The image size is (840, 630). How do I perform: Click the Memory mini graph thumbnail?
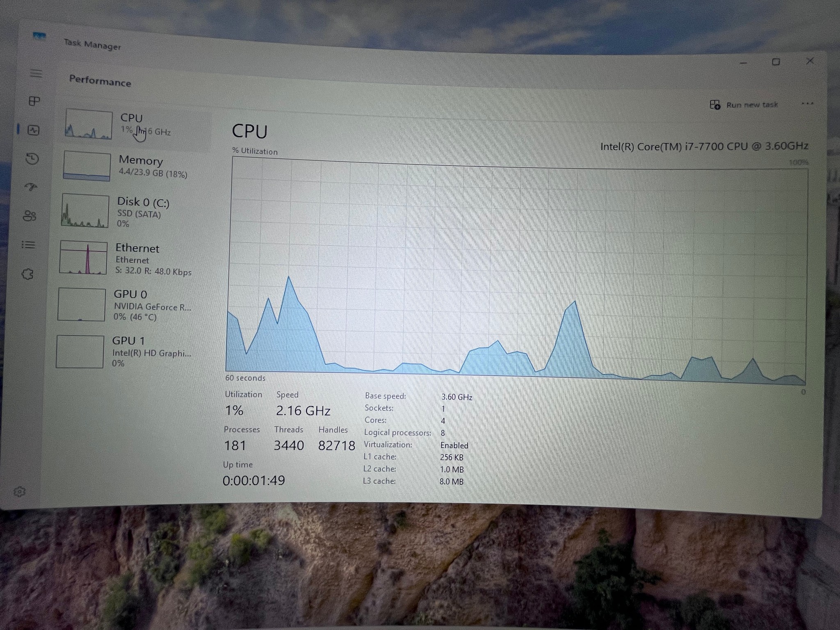(87, 166)
